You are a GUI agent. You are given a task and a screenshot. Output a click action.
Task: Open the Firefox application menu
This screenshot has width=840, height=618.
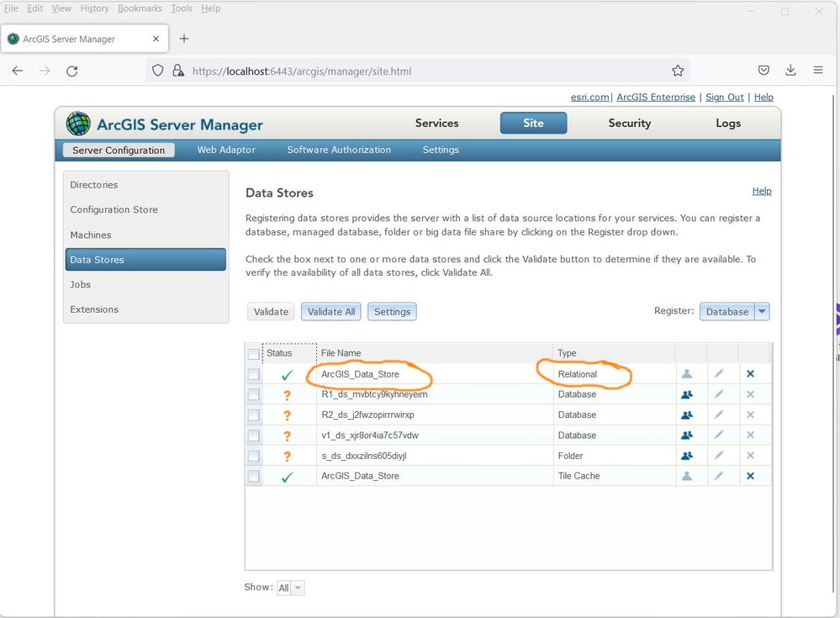[818, 71]
